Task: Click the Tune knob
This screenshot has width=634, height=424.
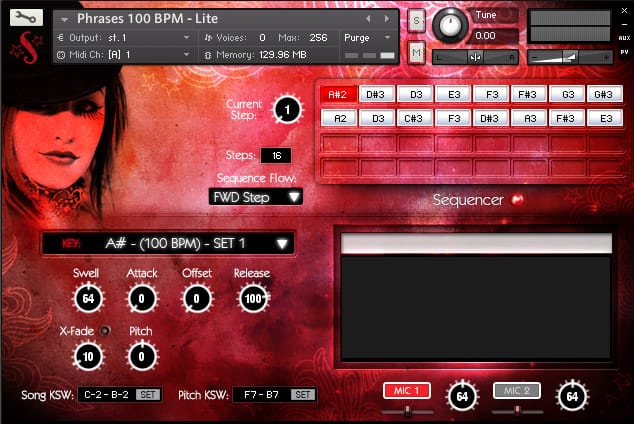Action: pyautogui.click(x=450, y=25)
